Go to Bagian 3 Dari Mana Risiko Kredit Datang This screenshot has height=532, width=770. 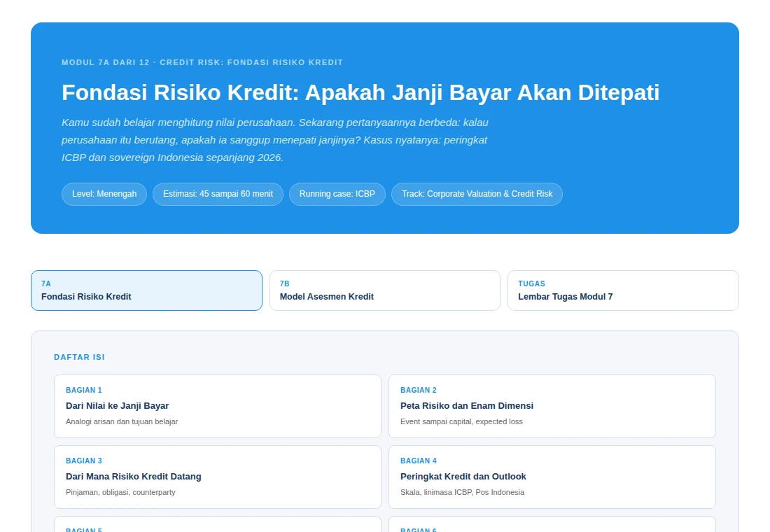coord(218,477)
